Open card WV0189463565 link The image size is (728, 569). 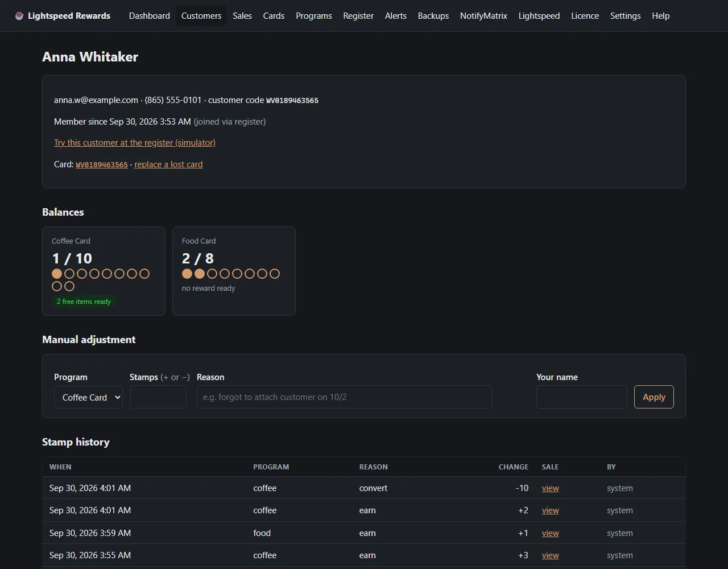click(x=102, y=164)
